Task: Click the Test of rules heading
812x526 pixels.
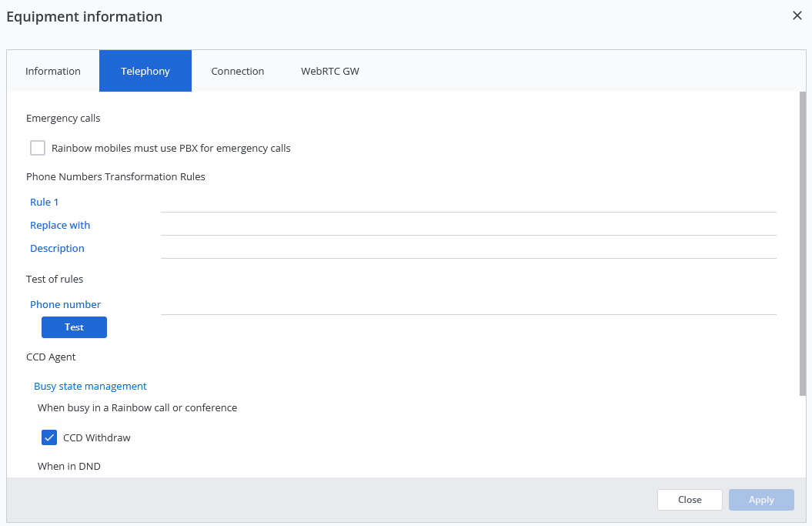Action: [55, 279]
